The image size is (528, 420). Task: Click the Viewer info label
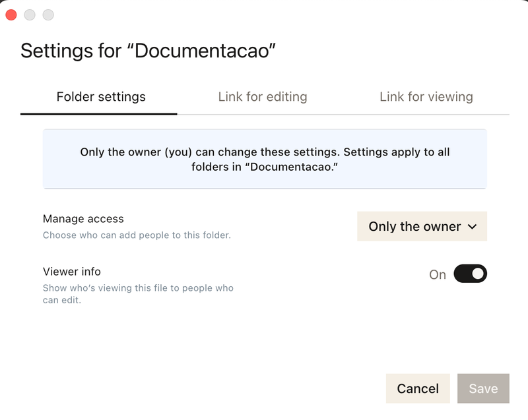(x=72, y=272)
